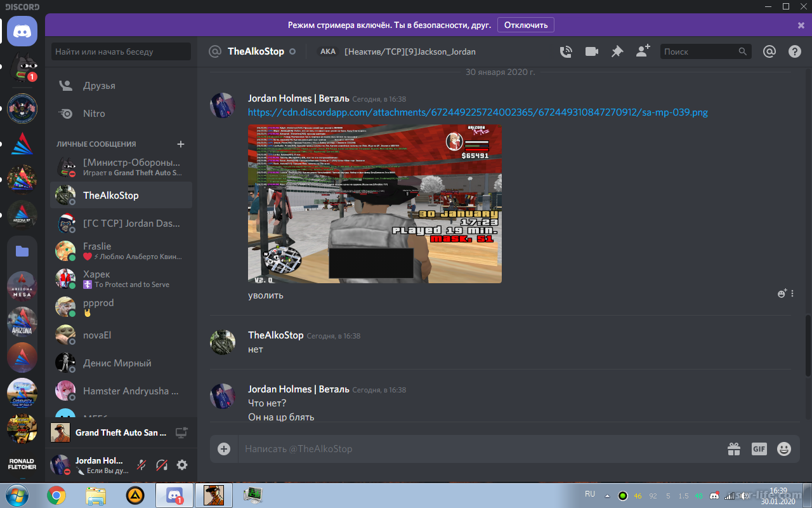Viewport: 812px width, 508px height.
Task: Open the Fraslie conversation
Action: coord(121,251)
